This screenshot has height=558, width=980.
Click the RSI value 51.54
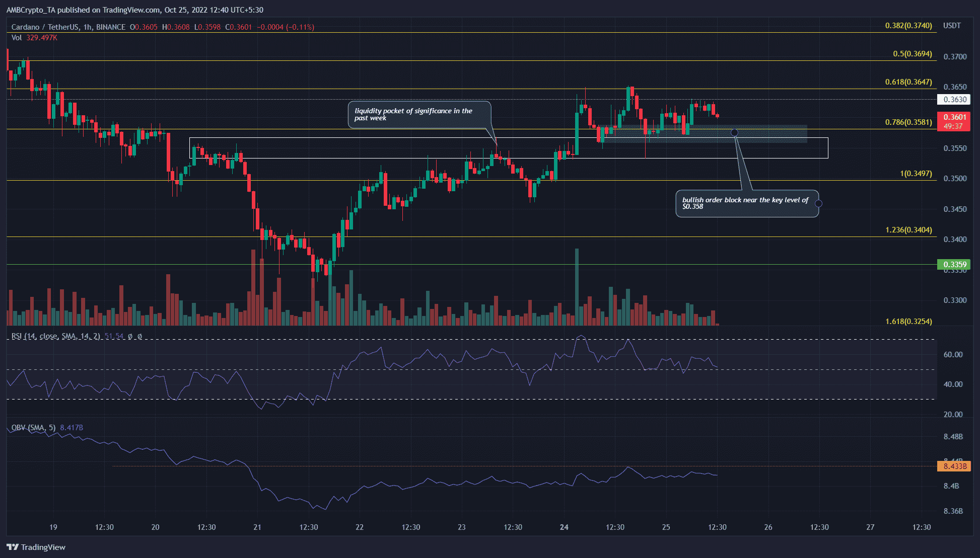(114, 336)
